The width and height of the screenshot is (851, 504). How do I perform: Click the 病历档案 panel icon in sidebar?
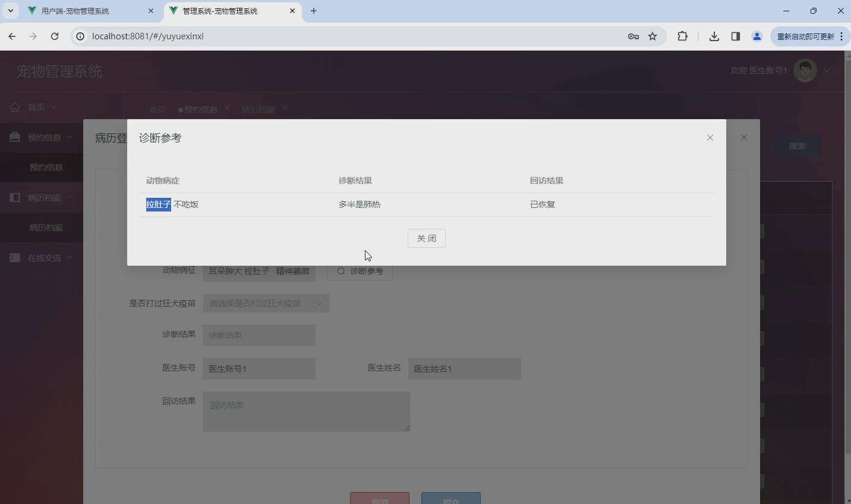[14, 197]
